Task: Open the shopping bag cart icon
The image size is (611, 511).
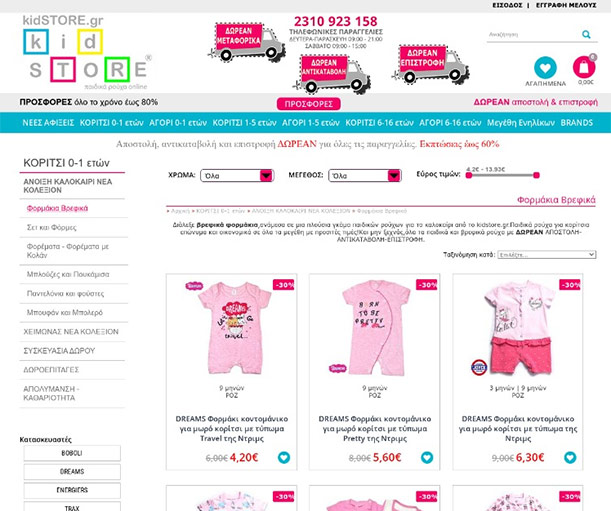Action: click(x=584, y=67)
